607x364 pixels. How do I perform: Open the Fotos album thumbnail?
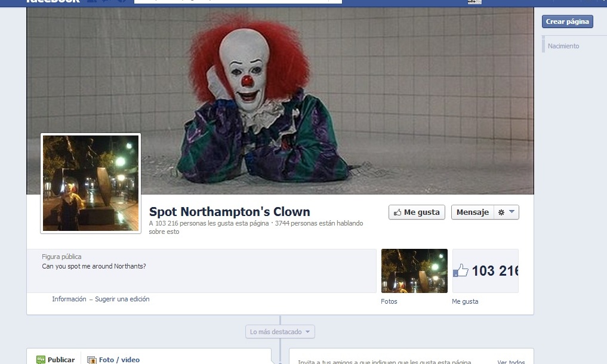[x=414, y=271]
